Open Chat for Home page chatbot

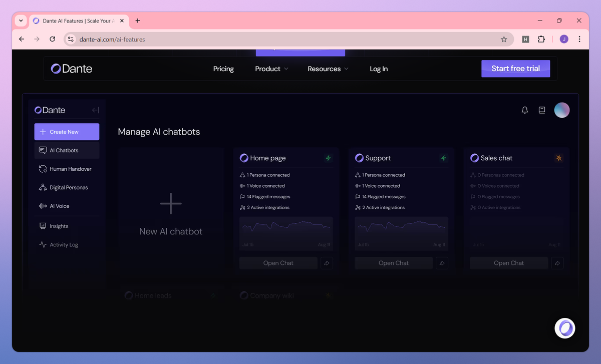click(278, 263)
